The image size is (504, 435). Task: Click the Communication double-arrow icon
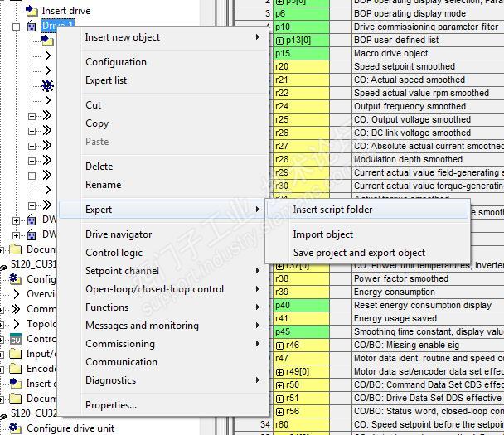(16, 309)
